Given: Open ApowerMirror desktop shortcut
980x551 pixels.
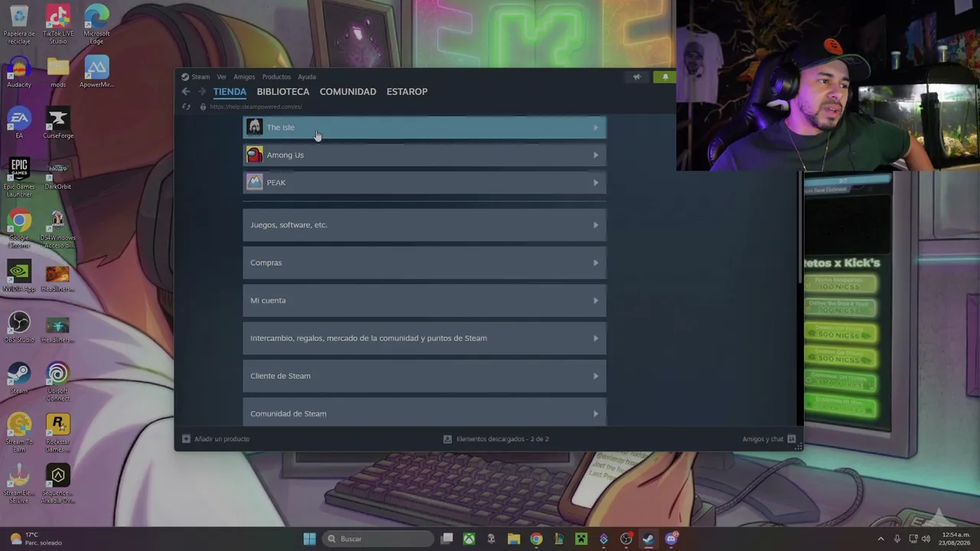Looking at the screenshot, I should 96,73.
